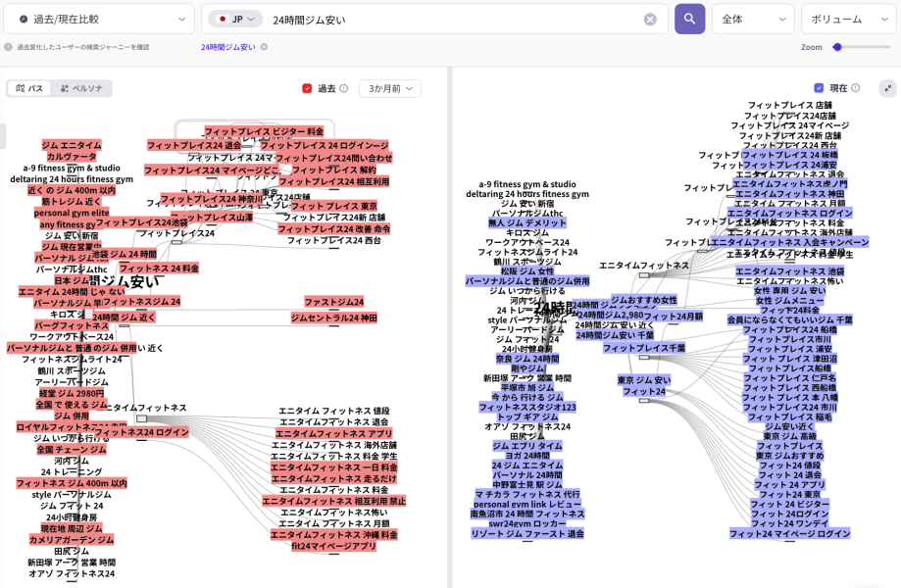Click the Zoom slider handle
Screen dimensions: 901x588
837,47
